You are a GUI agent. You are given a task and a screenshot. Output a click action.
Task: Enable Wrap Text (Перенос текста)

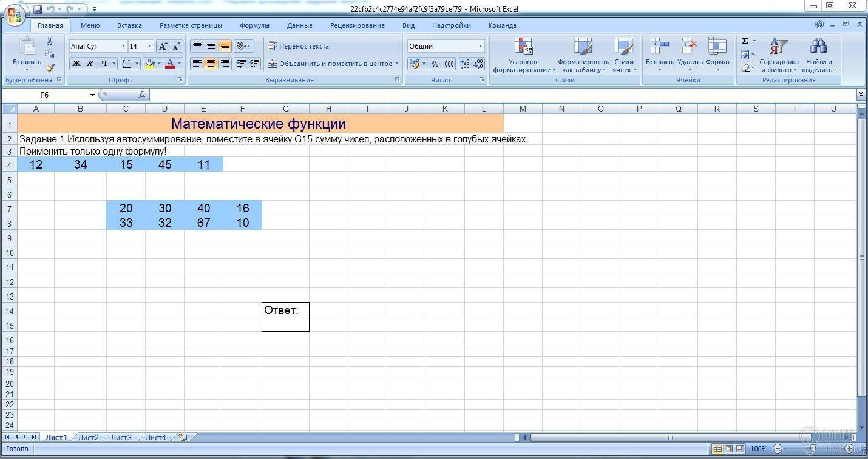pos(298,46)
